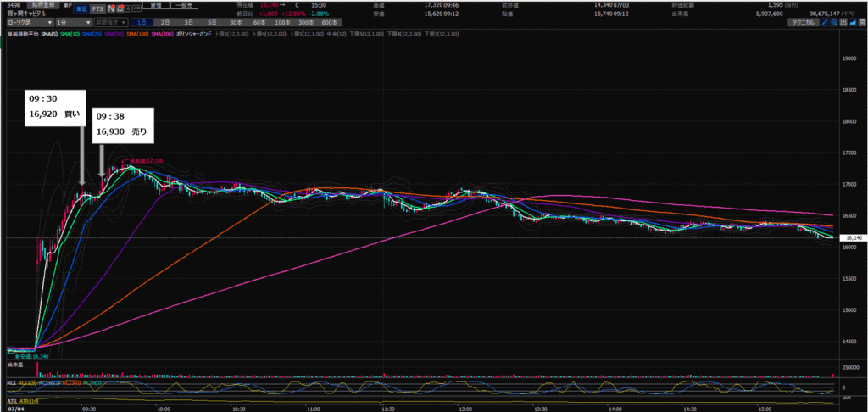The height and width of the screenshot is (412, 868).
Task: Open the alert bell icon
Action: [x=120, y=8]
